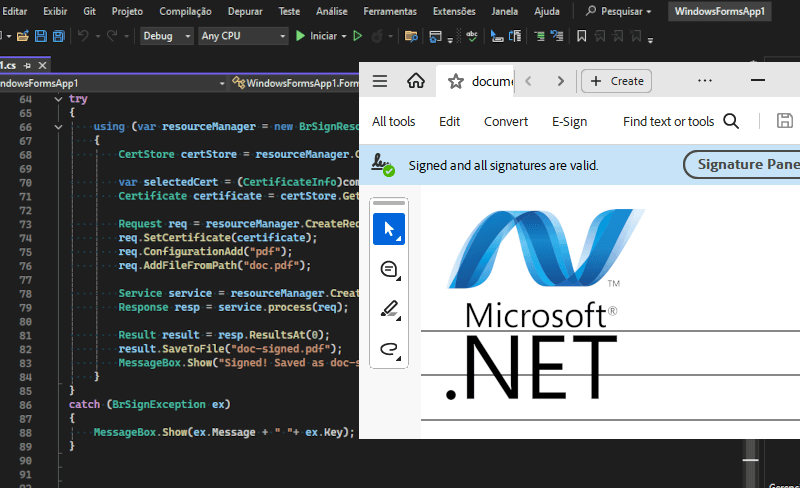
Task: Open the Extensões menu
Action: click(454, 11)
